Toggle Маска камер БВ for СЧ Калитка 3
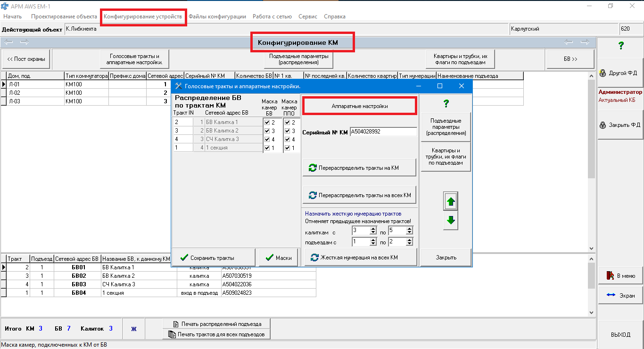The image size is (644, 349). click(x=267, y=140)
